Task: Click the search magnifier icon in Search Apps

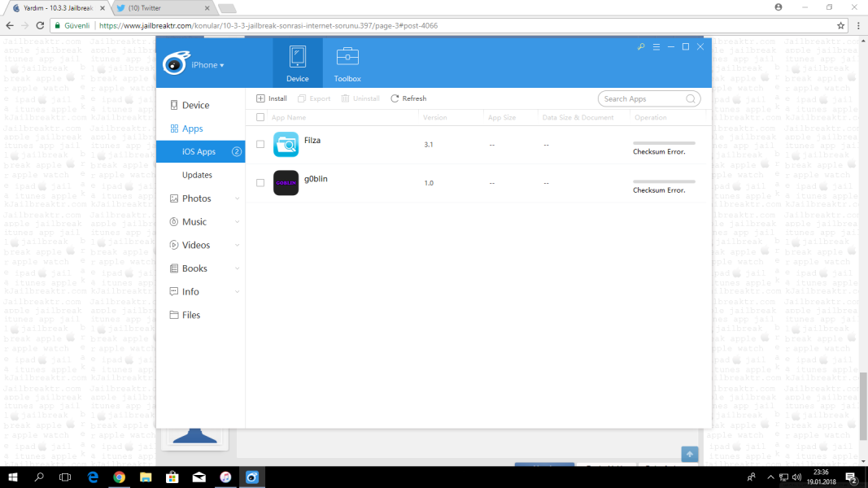Action: click(691, 99)
